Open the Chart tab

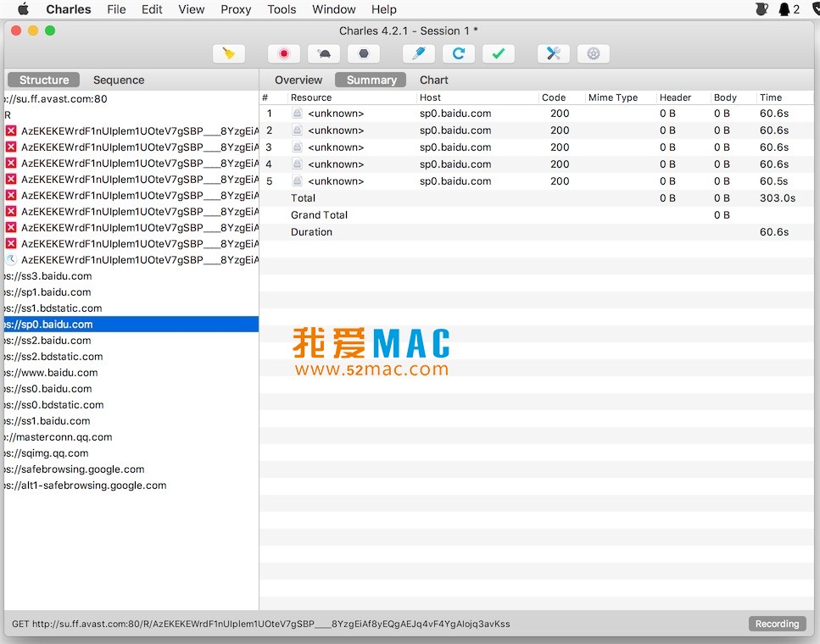433,80
